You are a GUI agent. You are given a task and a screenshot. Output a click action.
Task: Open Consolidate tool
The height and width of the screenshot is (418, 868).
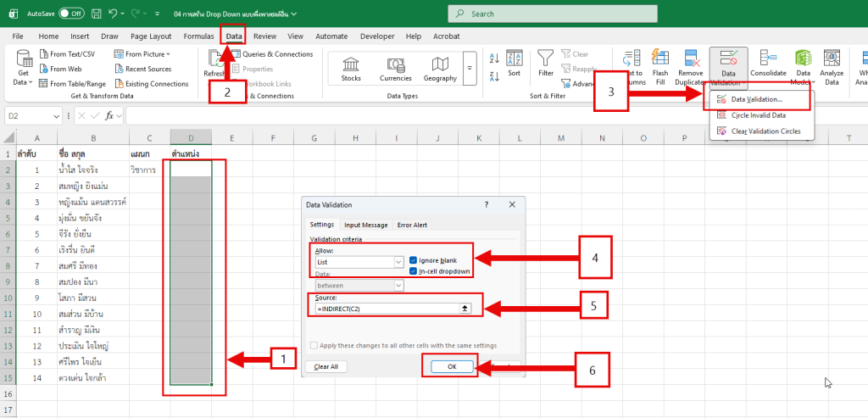(768, 63)
